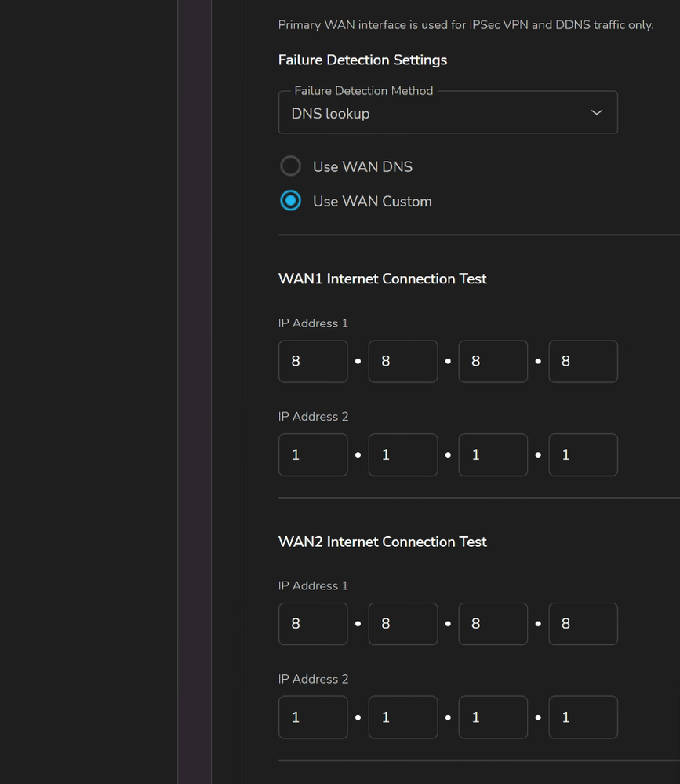The image size is (680, 784).
Task: Select the Use WAN Custom radio button
Action: coord(291,201)
